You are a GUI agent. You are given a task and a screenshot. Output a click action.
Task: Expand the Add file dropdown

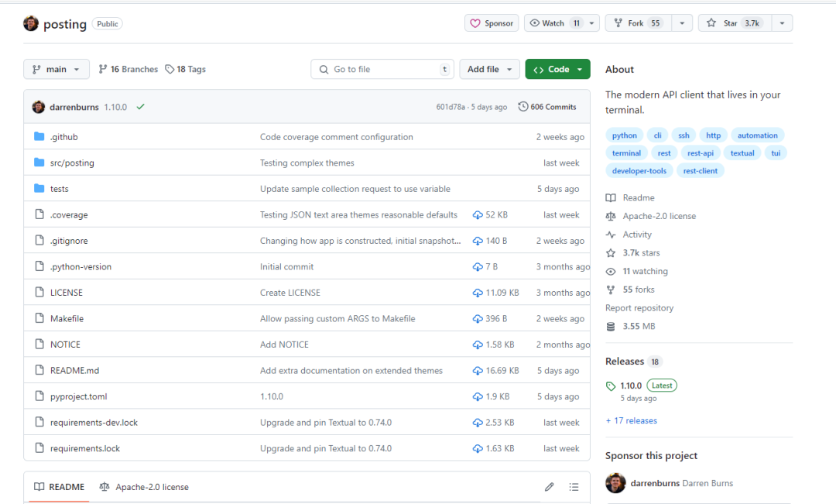tap(489, 69)
